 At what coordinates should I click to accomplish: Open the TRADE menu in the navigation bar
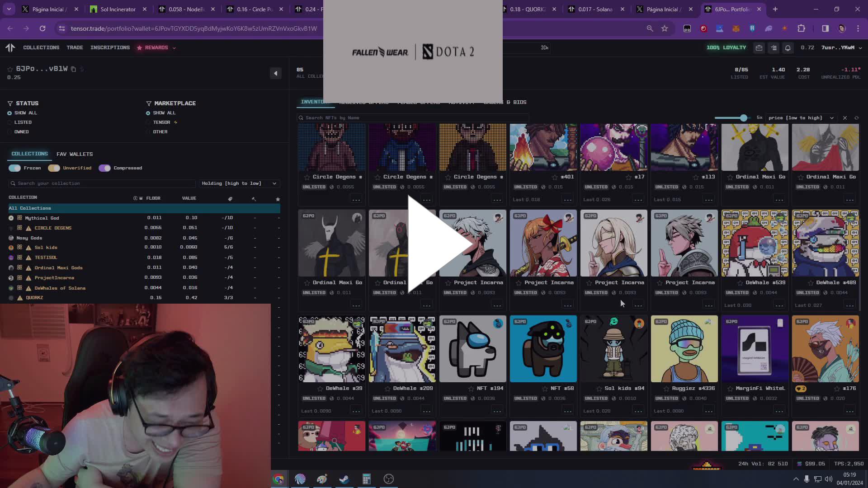pos(75,47)
